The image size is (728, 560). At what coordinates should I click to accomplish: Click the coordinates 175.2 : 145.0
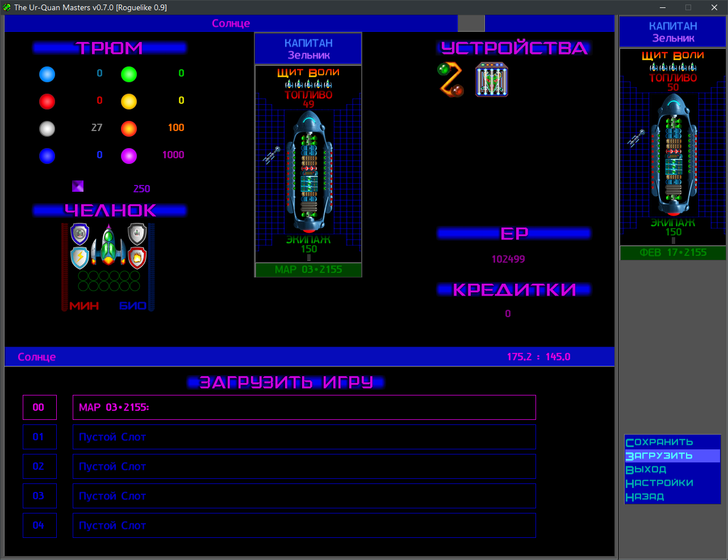[538, 357]
